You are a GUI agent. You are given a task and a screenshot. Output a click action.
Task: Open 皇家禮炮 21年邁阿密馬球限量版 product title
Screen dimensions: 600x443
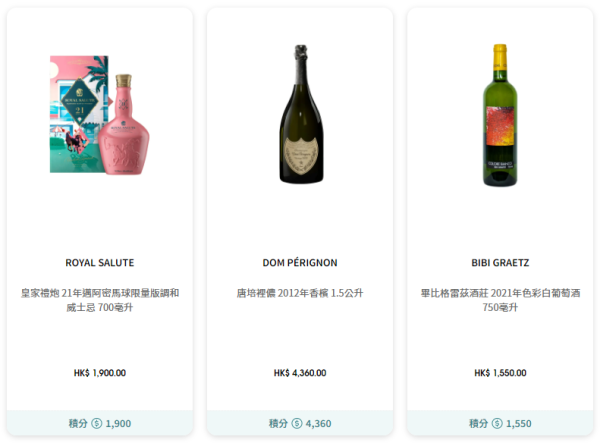pos(100,300)
